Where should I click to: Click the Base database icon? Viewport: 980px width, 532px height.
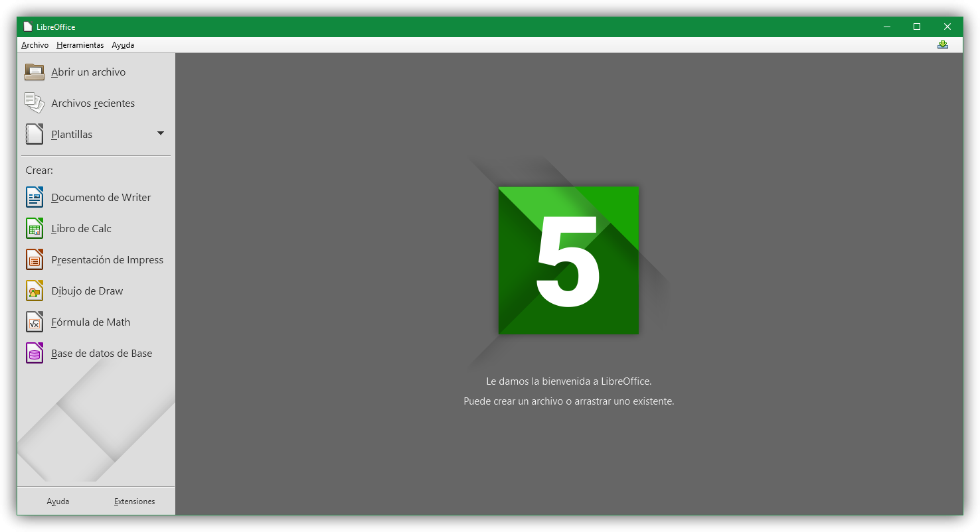[35, 353]
